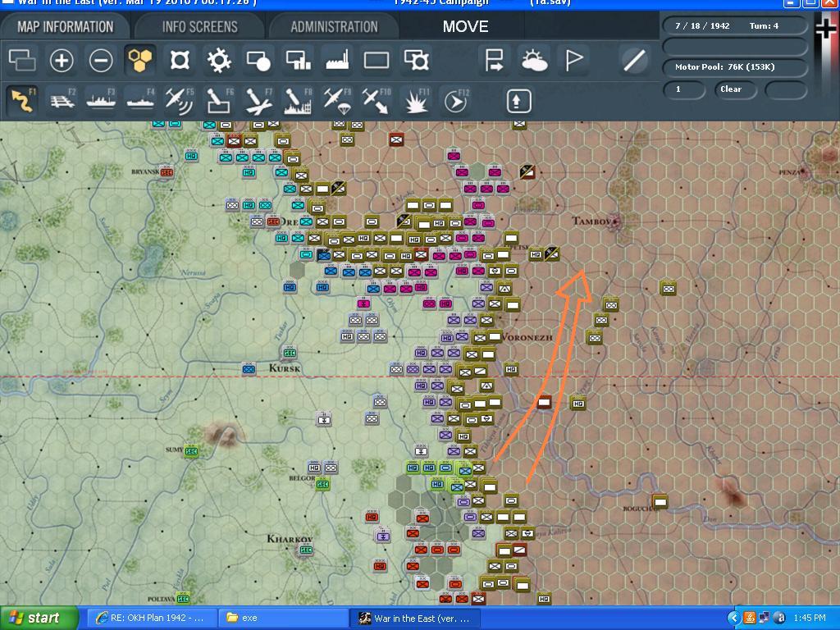Select Bomb City mode (F8) icon
This screenshot has height=630, width=840.
(x=298, y=101)
